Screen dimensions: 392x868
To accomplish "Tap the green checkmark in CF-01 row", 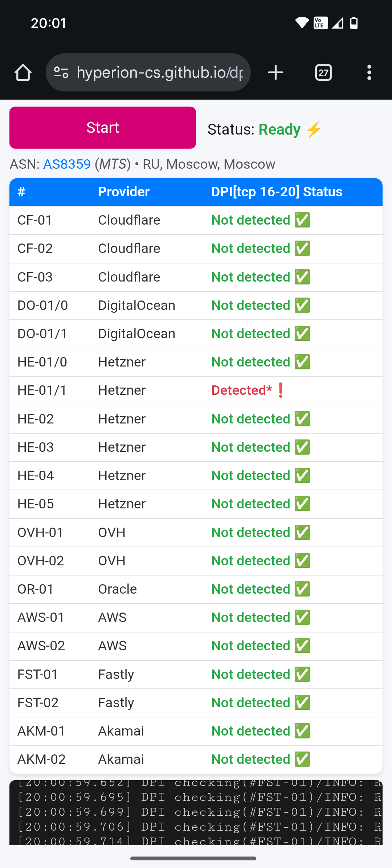I will [x=302, y=220].
